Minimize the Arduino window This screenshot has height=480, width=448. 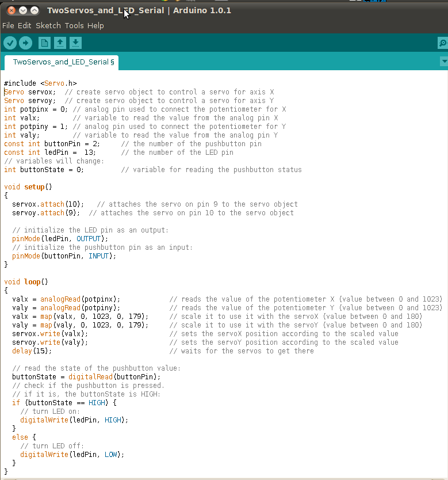(x=23, y=10)
